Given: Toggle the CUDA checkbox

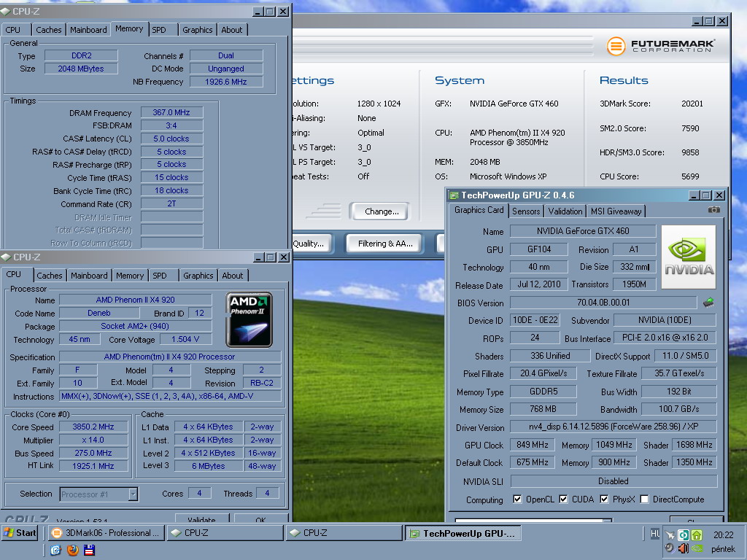Looking at the screenshot, I should pyautogui.click(x=564, y=499).
